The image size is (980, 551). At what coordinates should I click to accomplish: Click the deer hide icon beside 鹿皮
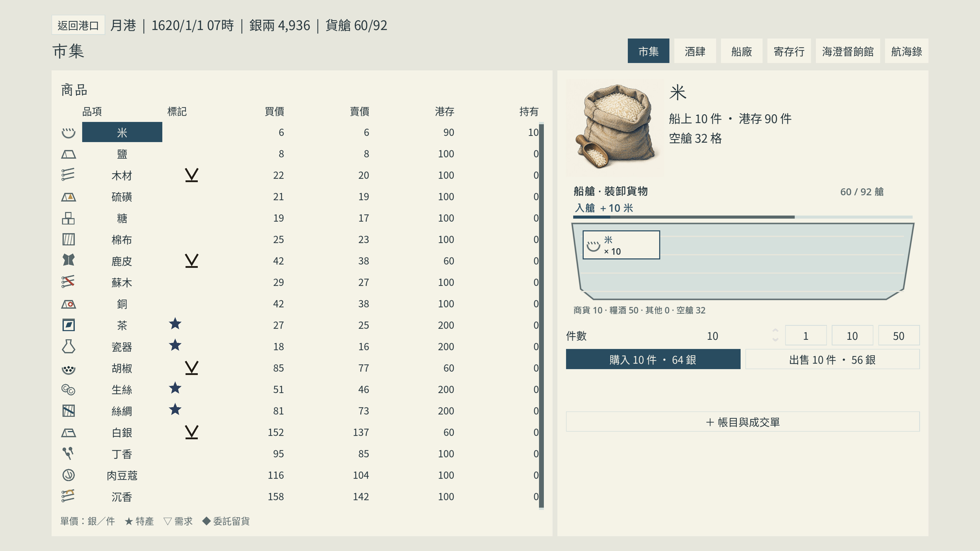68,260
